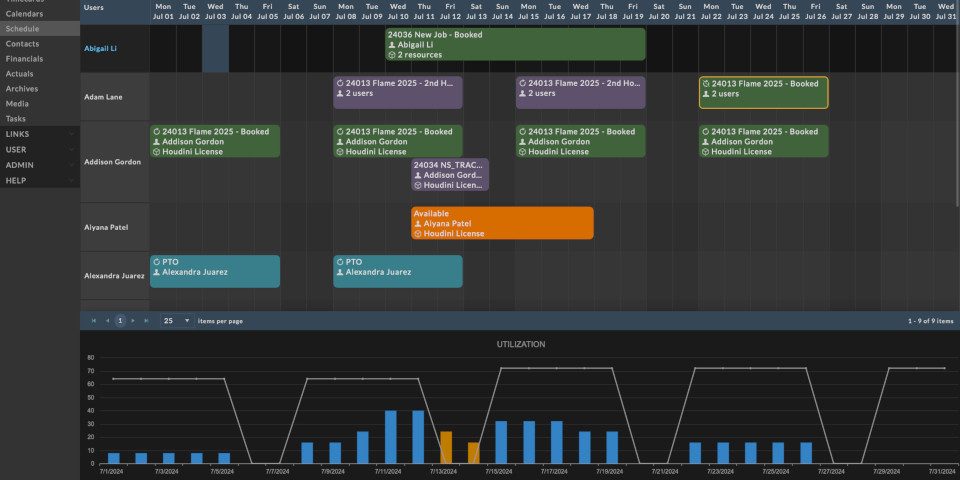Screen dimensions: 960x480
Task: Go to the first page of results
Action: tap(94, 321)
